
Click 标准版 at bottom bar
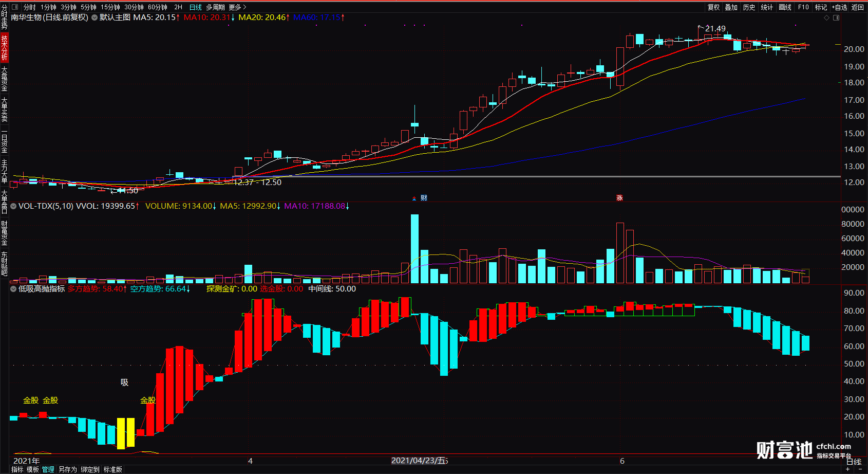113,469
